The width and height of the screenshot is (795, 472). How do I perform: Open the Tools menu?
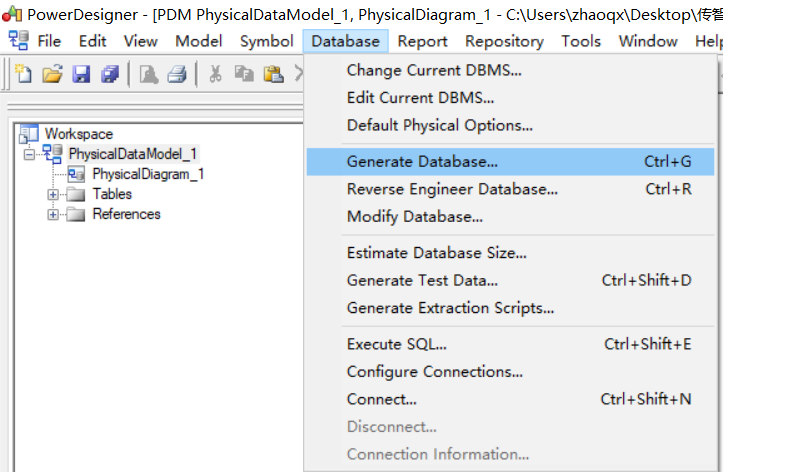pyautogui.click(x=581, y=41)
